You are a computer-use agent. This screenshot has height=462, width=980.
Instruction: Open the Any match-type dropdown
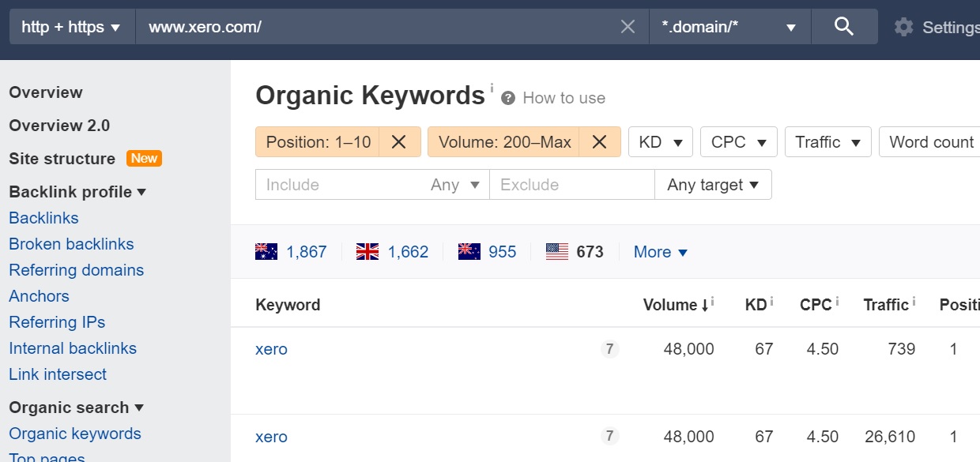455,185
